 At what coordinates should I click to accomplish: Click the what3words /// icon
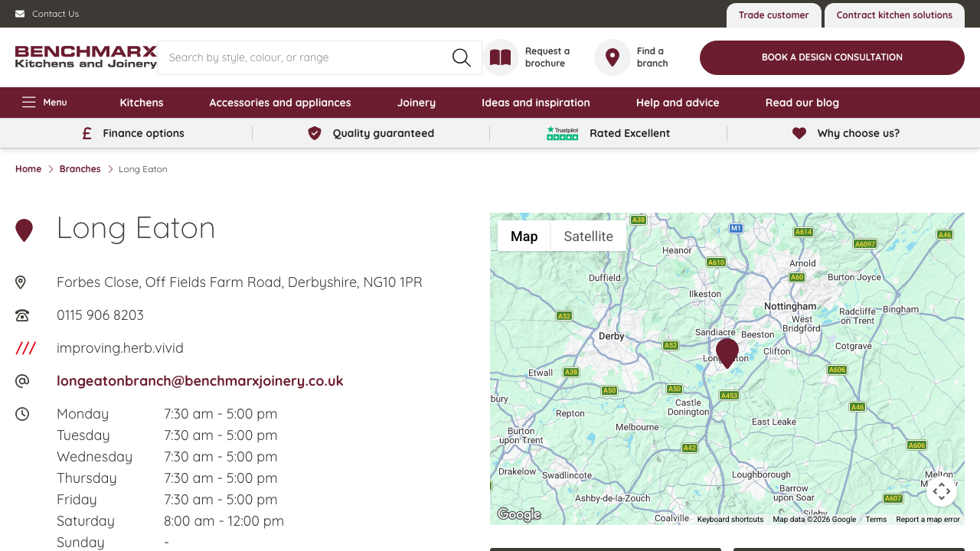click(25, 348)
